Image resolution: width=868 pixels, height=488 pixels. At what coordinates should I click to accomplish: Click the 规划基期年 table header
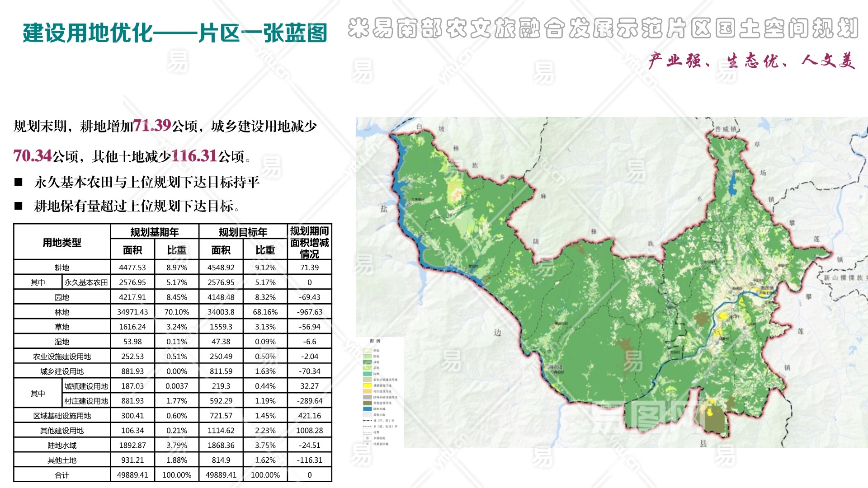155,232
